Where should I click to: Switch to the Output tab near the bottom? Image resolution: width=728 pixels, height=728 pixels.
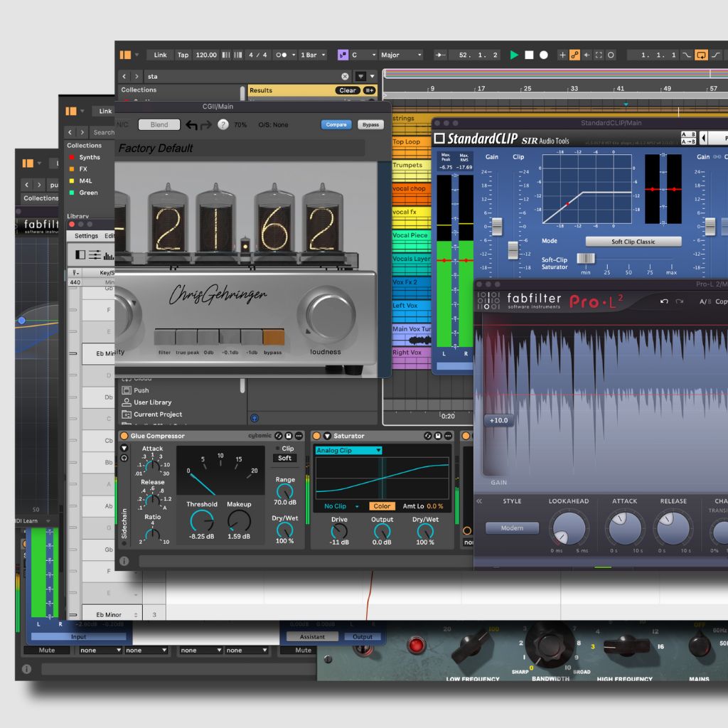(x=363, y=637)
